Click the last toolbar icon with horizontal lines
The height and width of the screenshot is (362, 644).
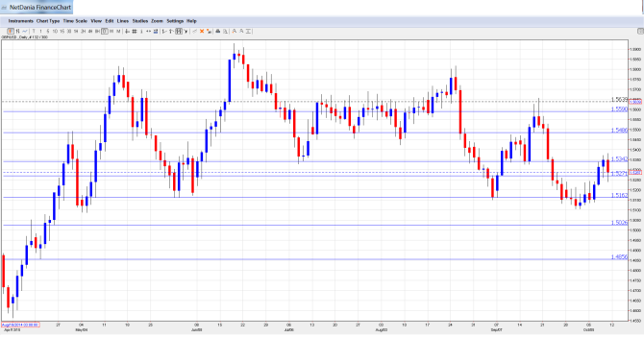[249, 31]
